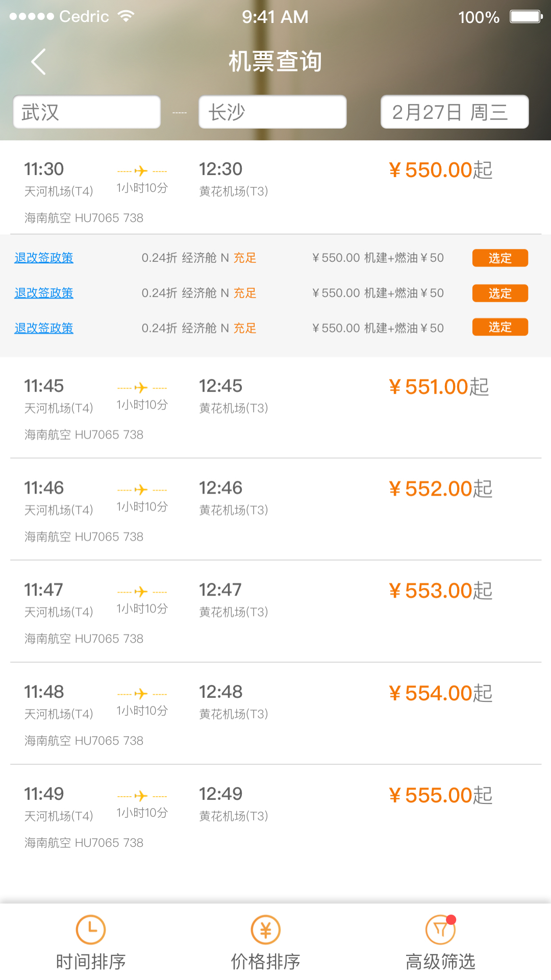Check the Wi-Fi icon in the status bar
Viewport: 551px width, 980px height.
pos(126,16)
